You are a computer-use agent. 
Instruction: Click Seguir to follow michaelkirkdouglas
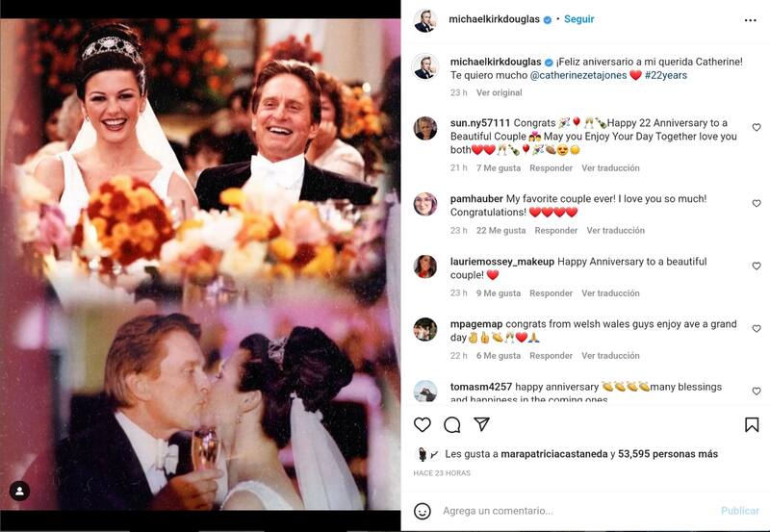tap(578, 19)
